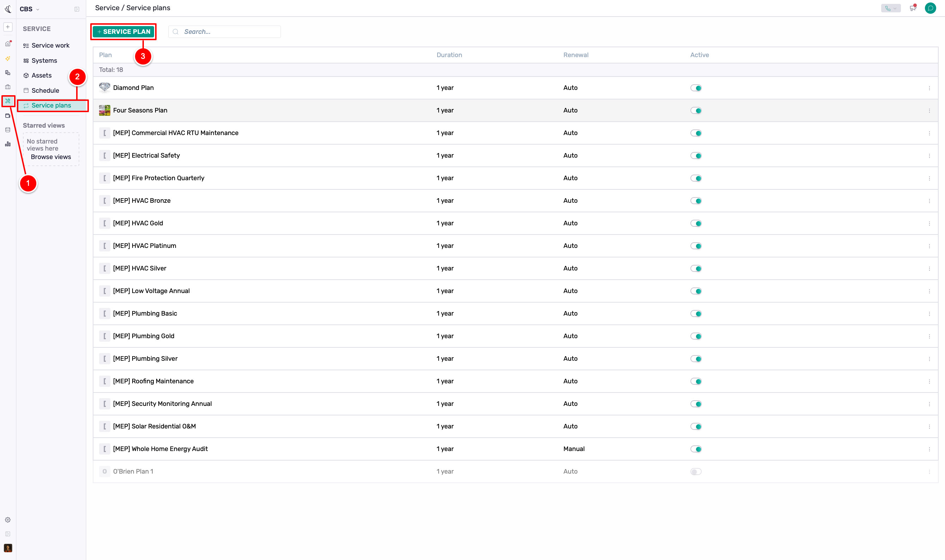945x560 pixels.
Task: Click the Browse views link
Action: point(51,157)
